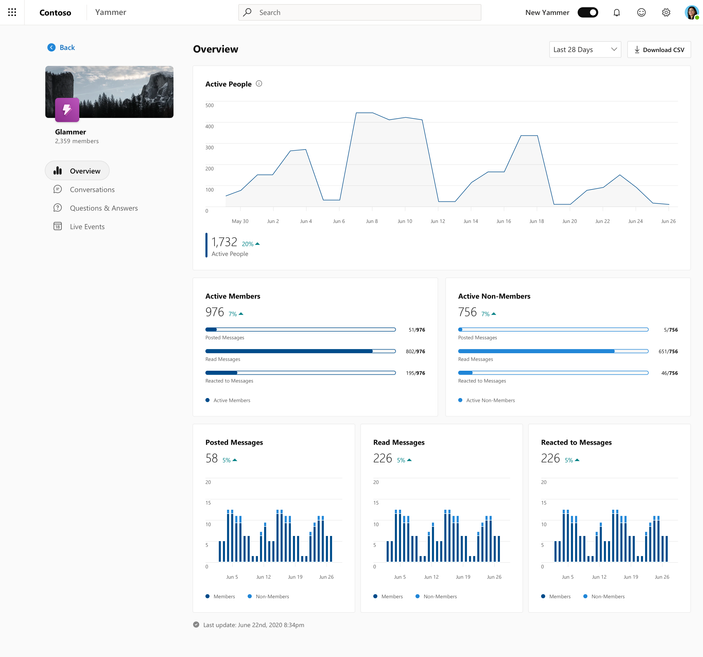Click the notifications bell icon
Viewport: 703px width, 657px height.
pyautogui.click(x=616, y=12)
